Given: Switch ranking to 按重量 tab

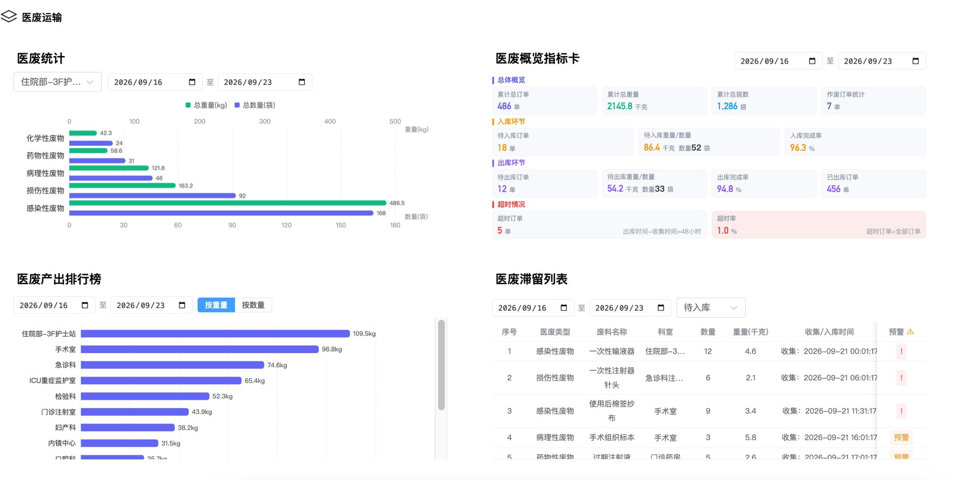Looking at the screenshot, I should [x=216, y=305].
